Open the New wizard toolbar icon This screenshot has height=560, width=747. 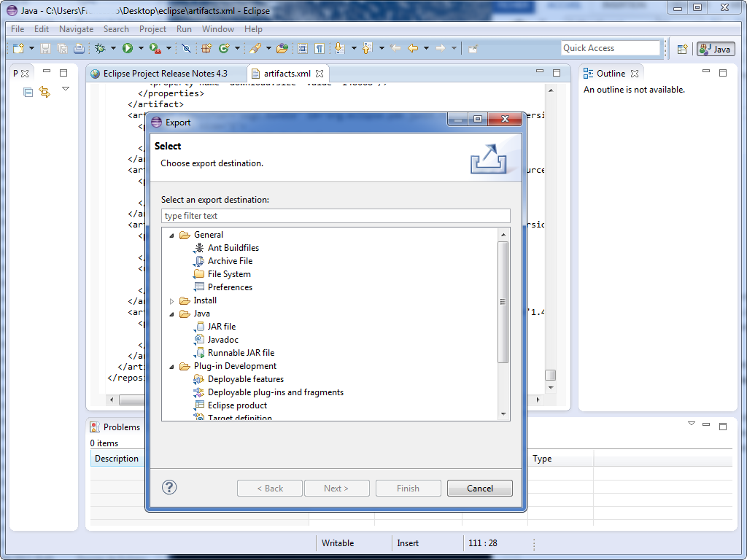18,48
